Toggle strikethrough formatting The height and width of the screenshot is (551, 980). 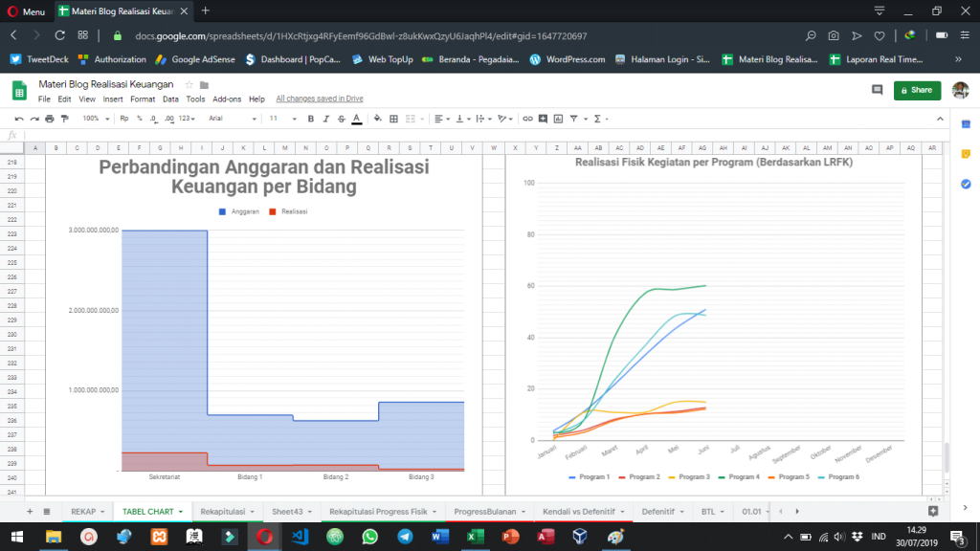click(341, 119)
